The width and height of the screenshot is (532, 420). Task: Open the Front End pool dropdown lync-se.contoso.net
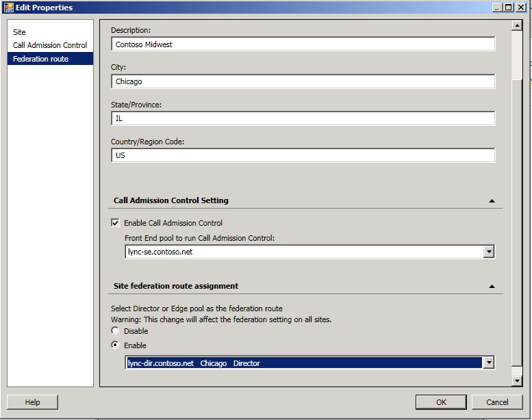489,252
